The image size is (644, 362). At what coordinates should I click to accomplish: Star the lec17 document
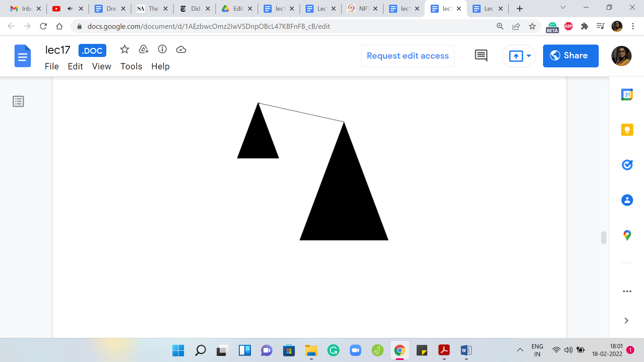(124, 50)
